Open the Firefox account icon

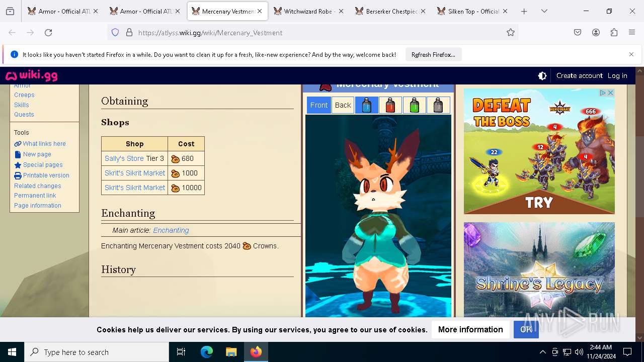pyautogui.click(x=596, y=33)
